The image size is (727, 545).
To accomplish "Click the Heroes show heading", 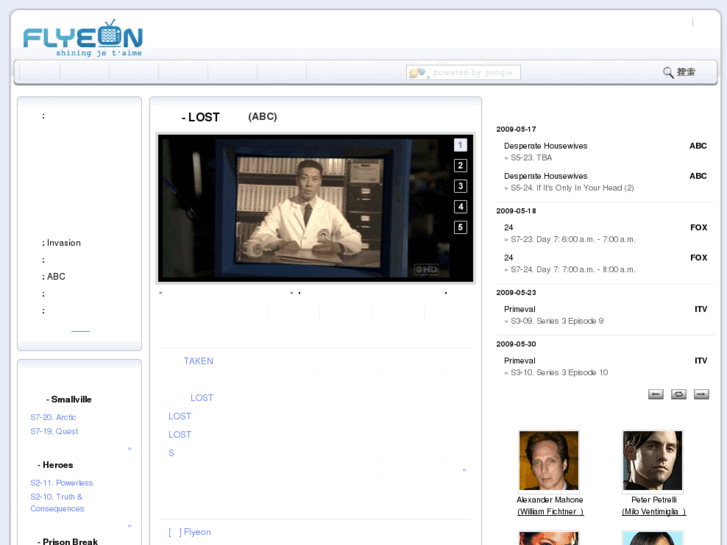I will point(57,465).
